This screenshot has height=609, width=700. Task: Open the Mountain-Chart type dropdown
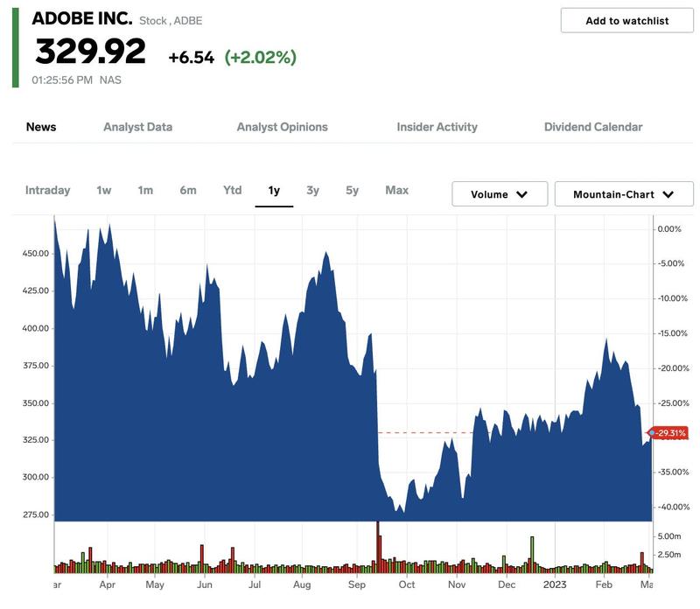pyautogui.click(x=624, y=194)
